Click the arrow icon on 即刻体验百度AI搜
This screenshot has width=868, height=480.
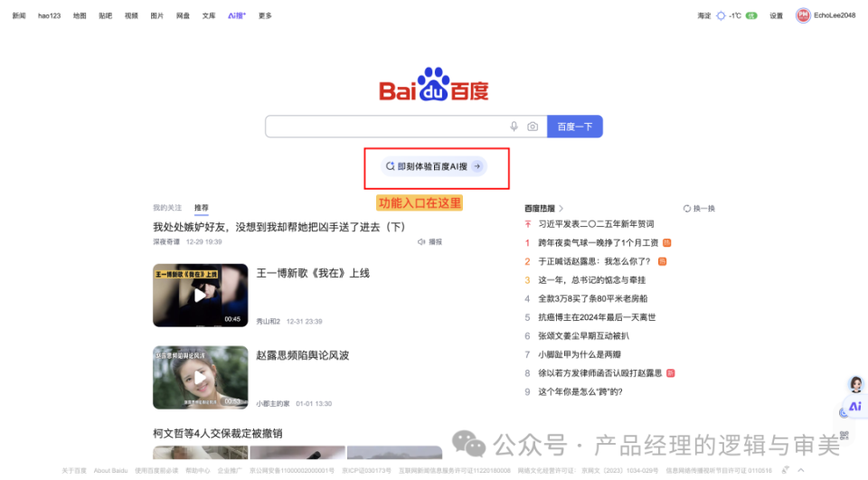click(x=477, y=166)
